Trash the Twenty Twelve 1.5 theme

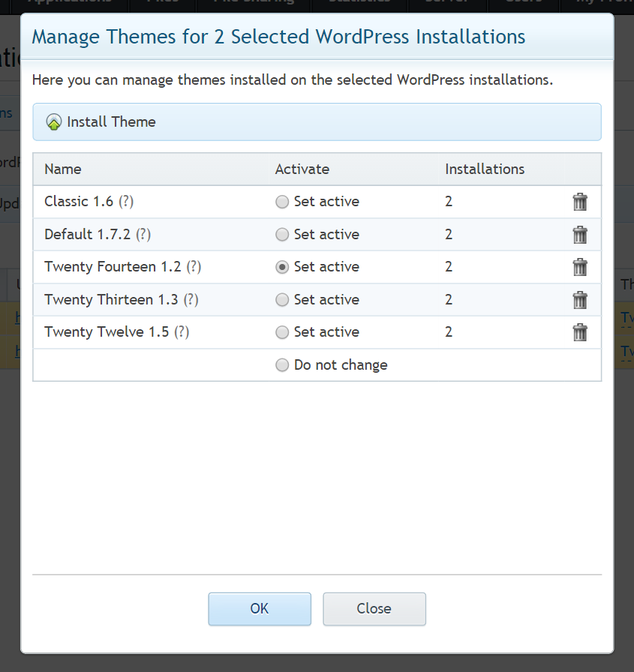tap(580, 332)
